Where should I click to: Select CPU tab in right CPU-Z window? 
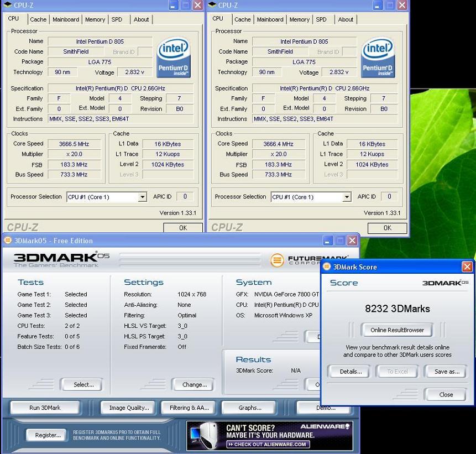coord(218,18)
